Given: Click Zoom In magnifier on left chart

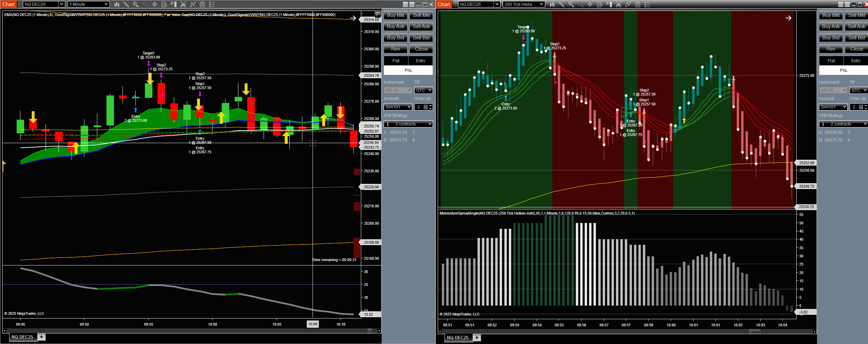Looking at the screenshot, I should [135, 4].
